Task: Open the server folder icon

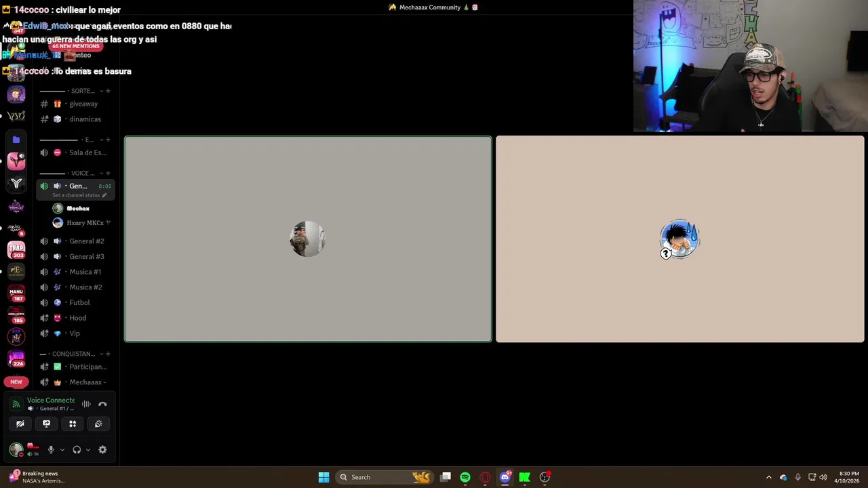Action: (x=16, y=140)
